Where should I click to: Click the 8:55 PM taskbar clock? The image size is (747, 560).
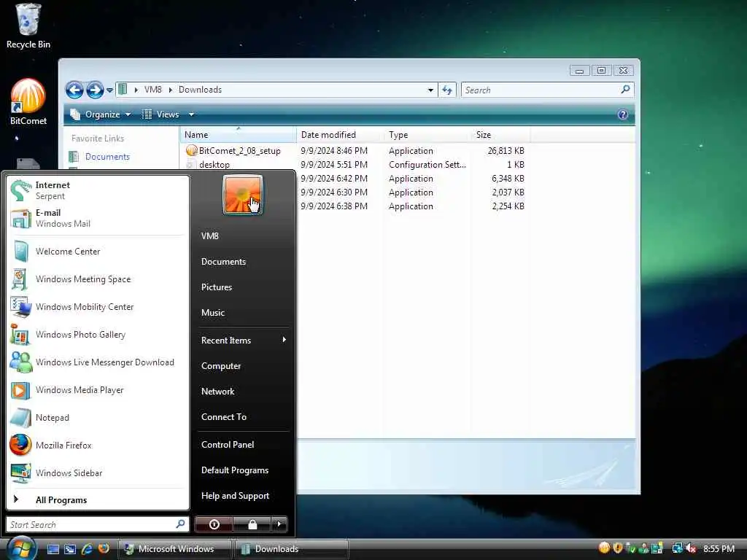click(719, 548)
